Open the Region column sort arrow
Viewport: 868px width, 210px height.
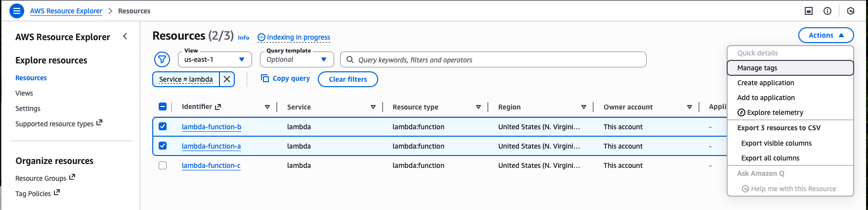coord(584,107)
